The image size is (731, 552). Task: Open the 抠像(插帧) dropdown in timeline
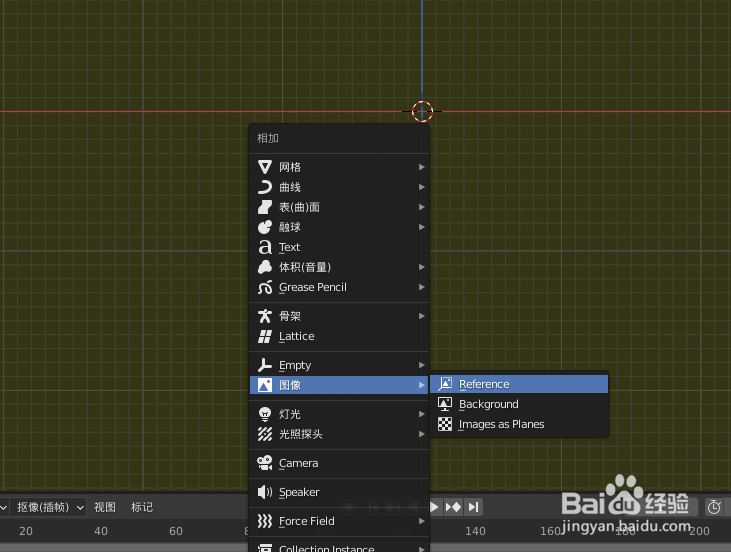pyautogui.click(x=48, y=507)
